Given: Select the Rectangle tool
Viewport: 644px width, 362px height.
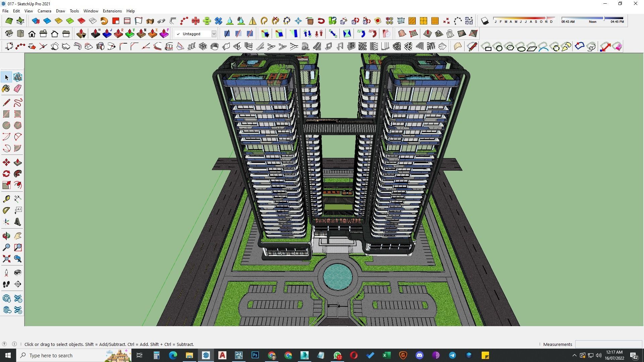Looking at the screenshot, I should coord(6,114).
